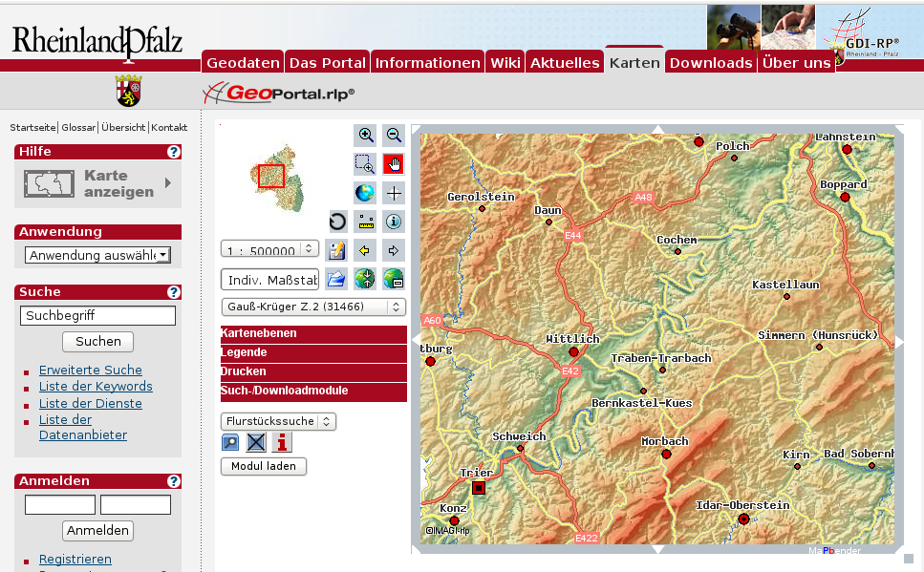Click the feature info 'i' tool
The width and height of the screenshot is (924, 572).
click(x=394, y=222)
